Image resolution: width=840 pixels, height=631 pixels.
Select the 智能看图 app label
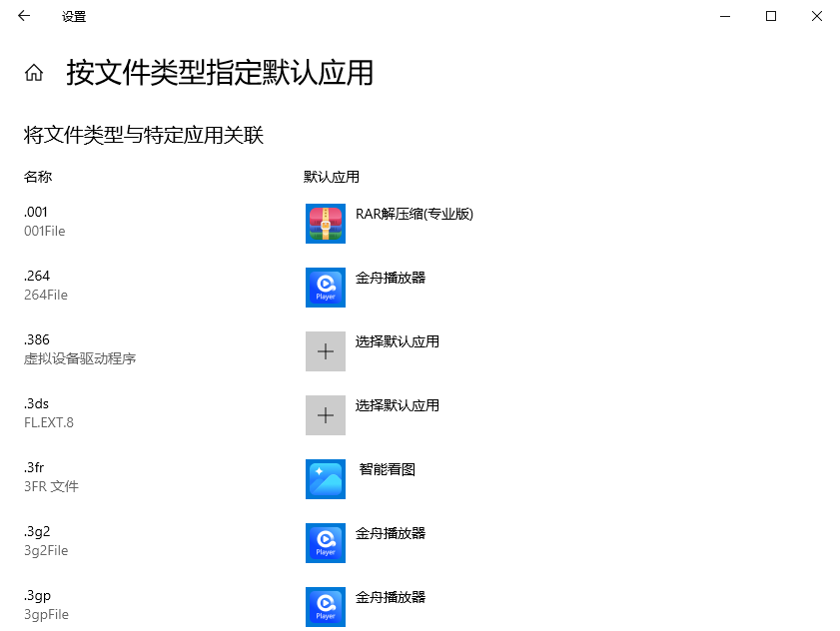click(x=387, y=469)
